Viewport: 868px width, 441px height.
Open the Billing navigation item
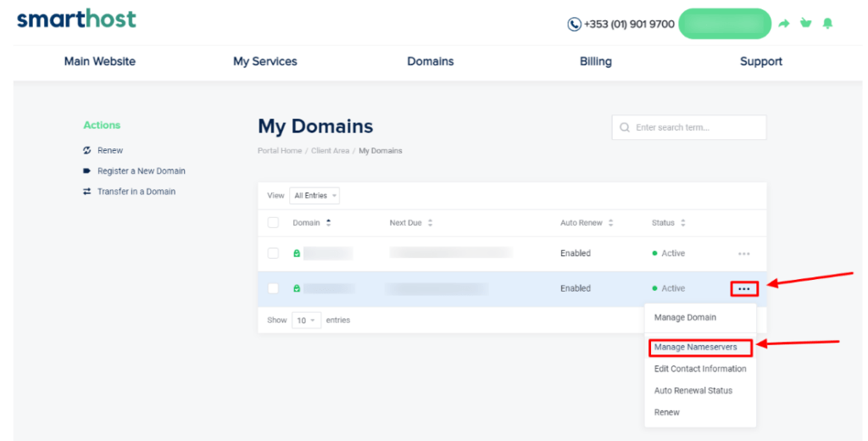pos(595,61)
